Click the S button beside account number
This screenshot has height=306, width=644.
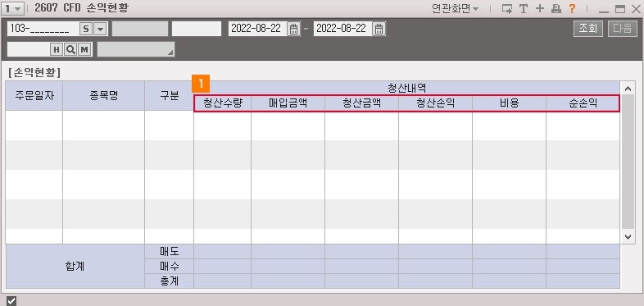(x=86, y=29)
